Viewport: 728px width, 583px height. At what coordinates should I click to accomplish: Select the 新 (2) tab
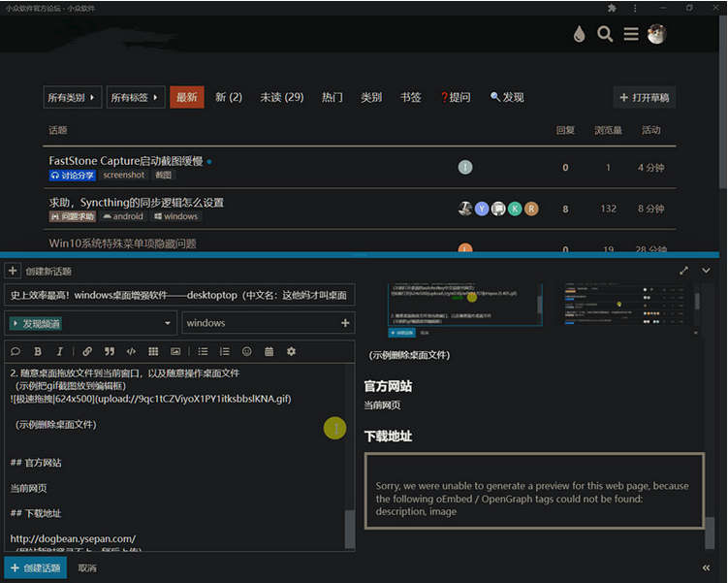(229, 97)
